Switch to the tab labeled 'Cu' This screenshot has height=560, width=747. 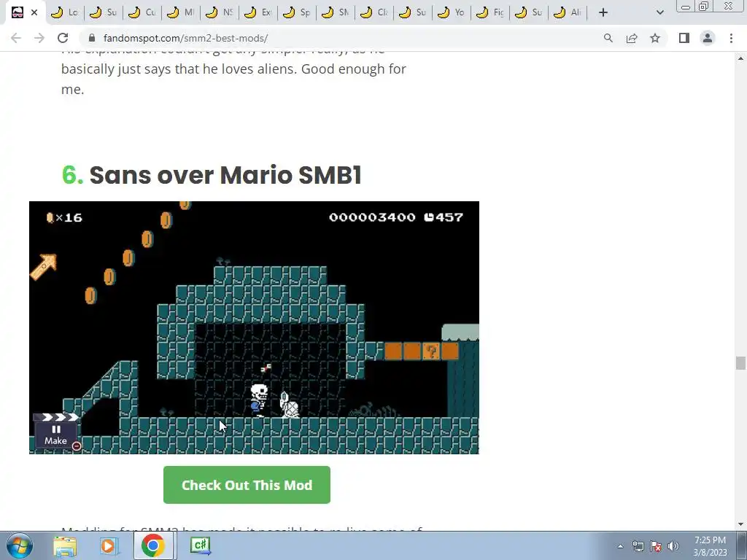pos(142,12)
